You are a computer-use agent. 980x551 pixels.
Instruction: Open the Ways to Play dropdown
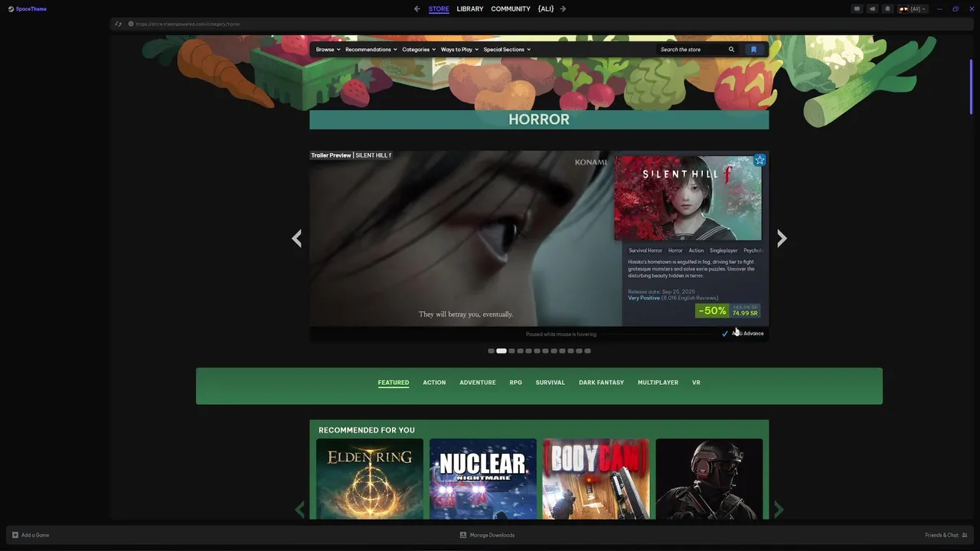pos(459,50)
